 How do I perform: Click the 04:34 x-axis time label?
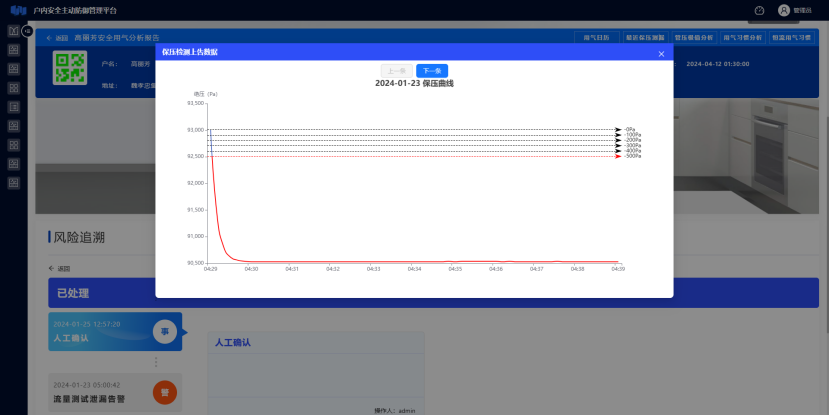[414, 269]
